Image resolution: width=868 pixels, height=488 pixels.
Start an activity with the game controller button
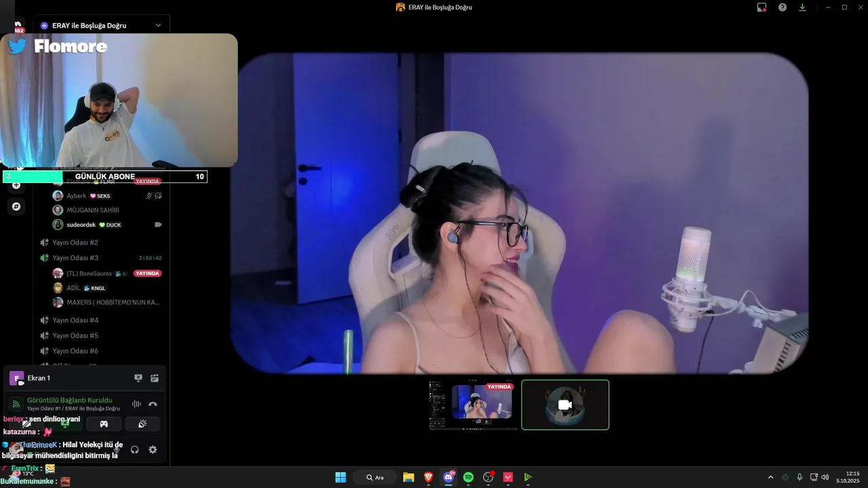click(104, 424)
